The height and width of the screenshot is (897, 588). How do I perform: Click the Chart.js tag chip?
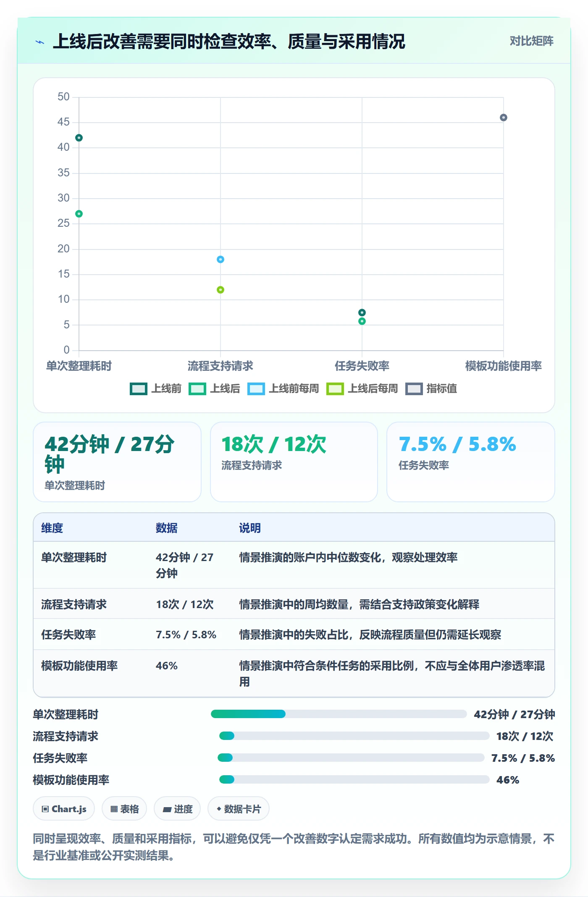click(x=64, y=808)
